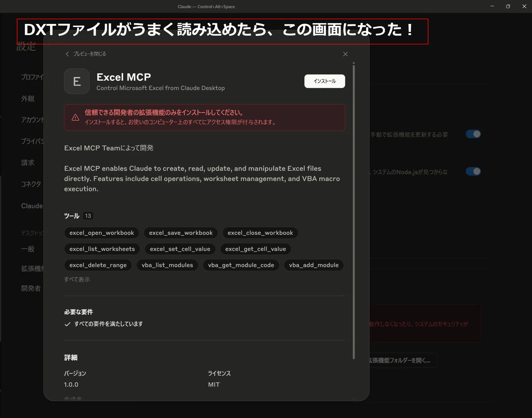
Task: Select the excel_get_cell_value tool chip
Action: point(255,249)
